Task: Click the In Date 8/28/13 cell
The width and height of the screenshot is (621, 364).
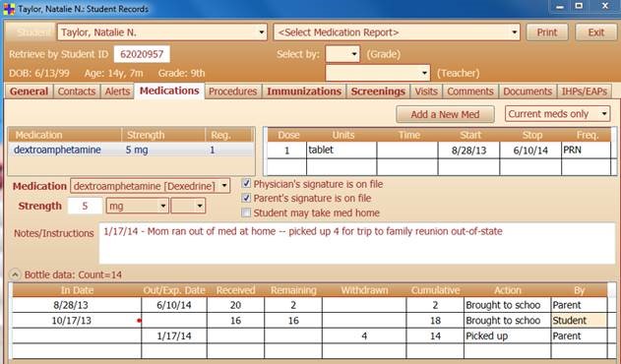Action: [77, 305]
